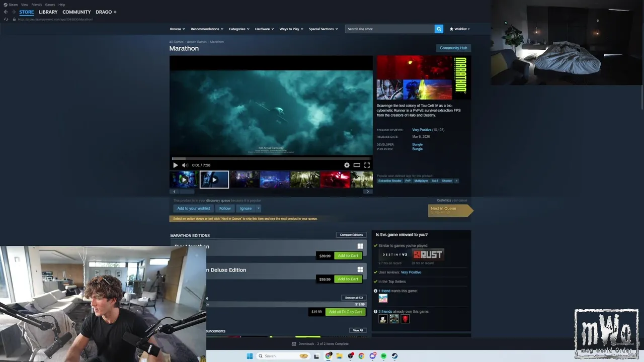This screenshot has height=362, width=644.
Task: Focus the Search the store field
Action: click(390, 29)
